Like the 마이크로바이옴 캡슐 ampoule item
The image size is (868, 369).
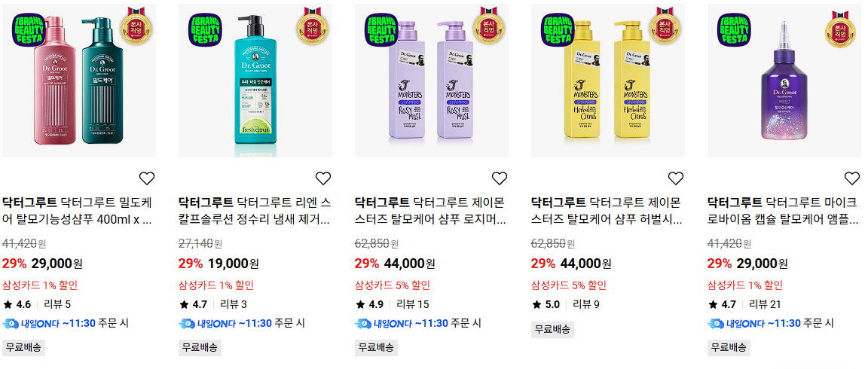(851, 178)
